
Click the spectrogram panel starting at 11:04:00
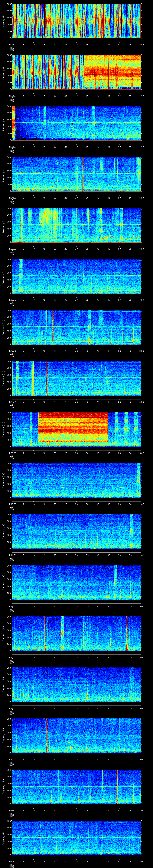coord(77,174)
